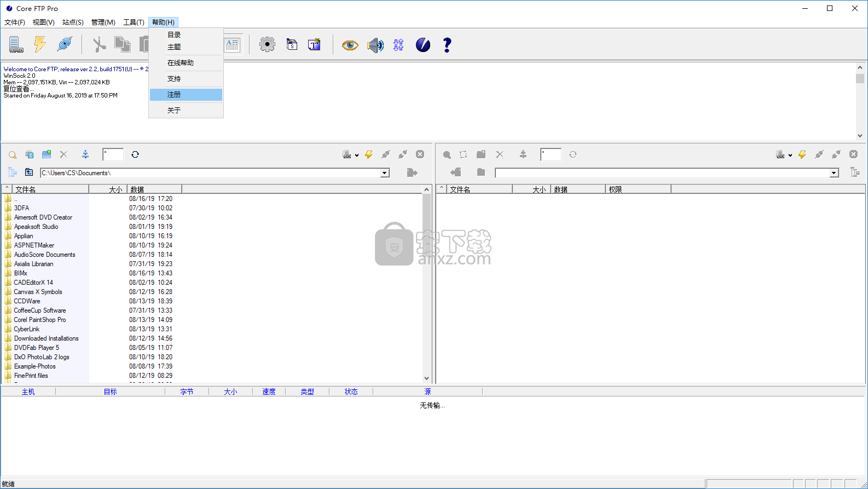
Task: Click the remote panel stop circle-X icon
Action: (853, 154)
